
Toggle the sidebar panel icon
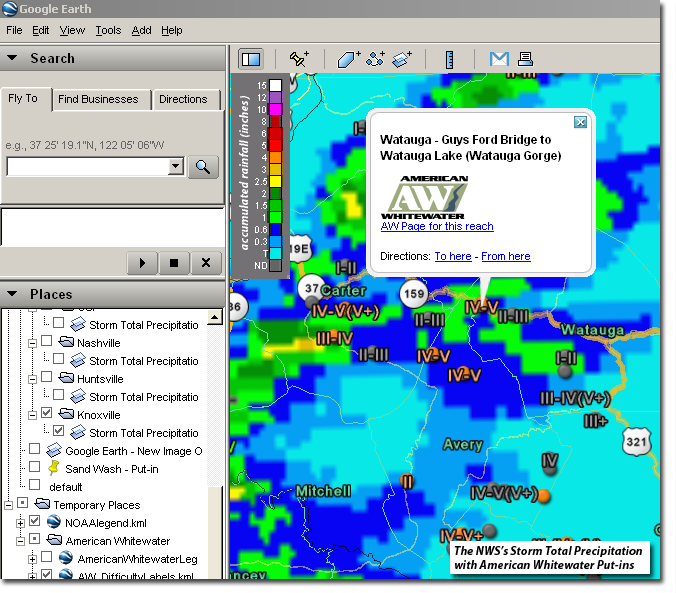tap(251, 59)
